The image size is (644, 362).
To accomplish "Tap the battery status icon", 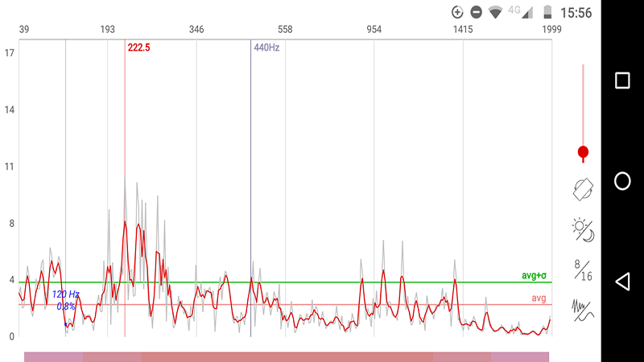I will (x=548, y=12).
